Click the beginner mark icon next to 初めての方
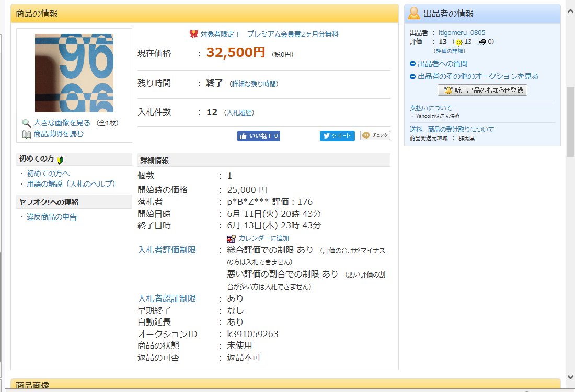575x392 pixels. [x=60, y=159]
